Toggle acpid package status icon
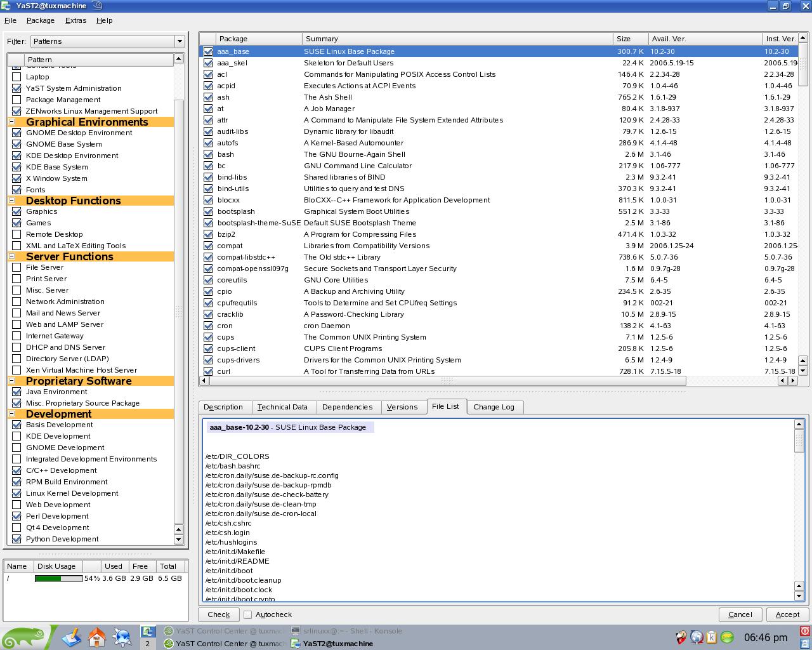Screen dimensions: 812x650 (208, 86)
